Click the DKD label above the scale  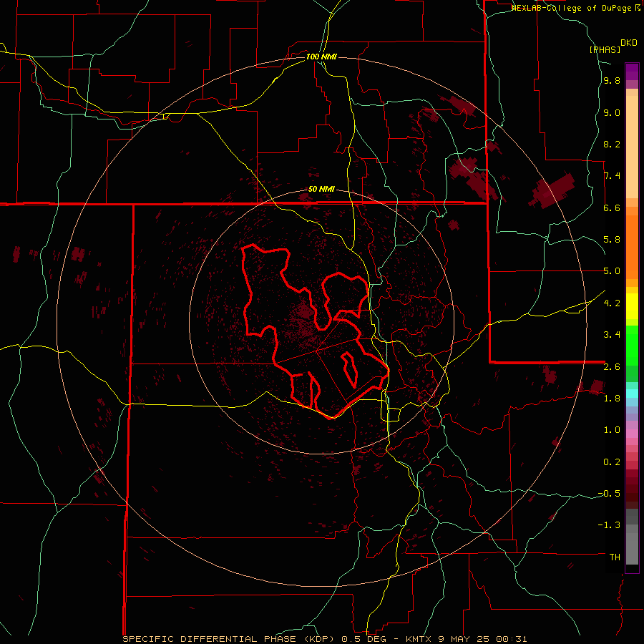(629, 43)
